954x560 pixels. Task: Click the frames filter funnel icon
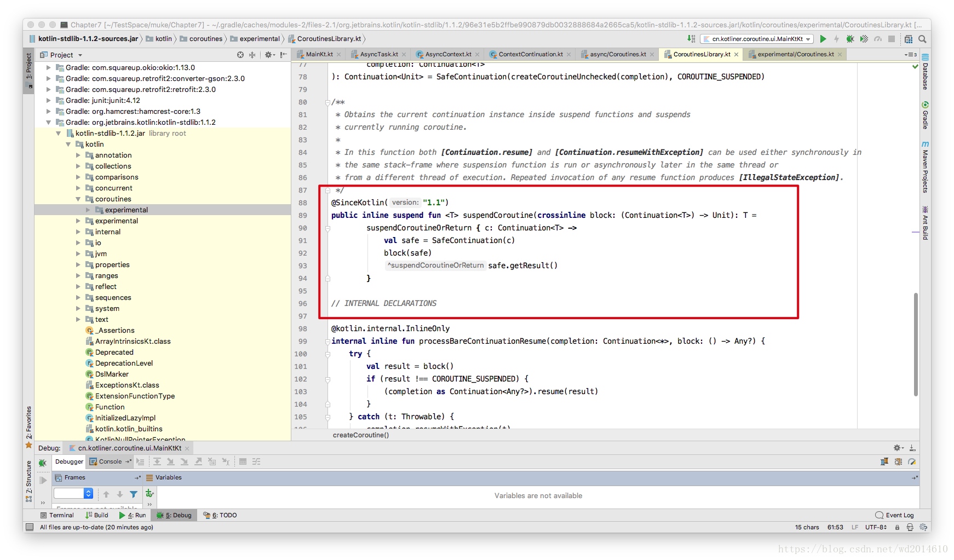tap(133, 494)
